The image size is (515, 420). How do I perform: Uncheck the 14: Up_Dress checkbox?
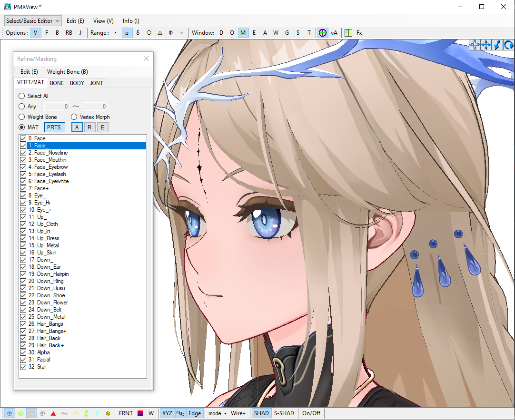coord(23,238)
